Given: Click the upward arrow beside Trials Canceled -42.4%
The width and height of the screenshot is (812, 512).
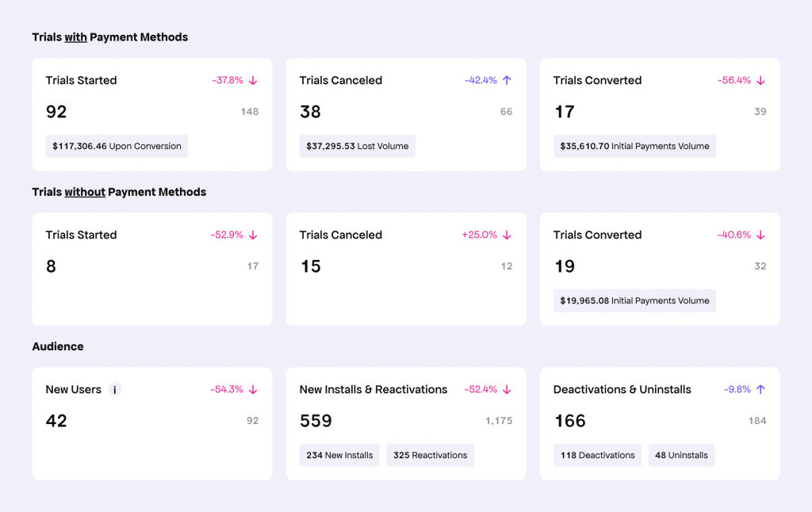Looking at the screenshot, I should click(x=507, y=80).
